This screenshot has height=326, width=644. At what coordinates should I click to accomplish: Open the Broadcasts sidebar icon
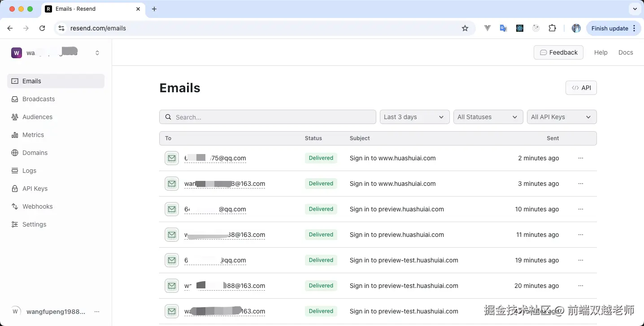[x=15, y=99]
